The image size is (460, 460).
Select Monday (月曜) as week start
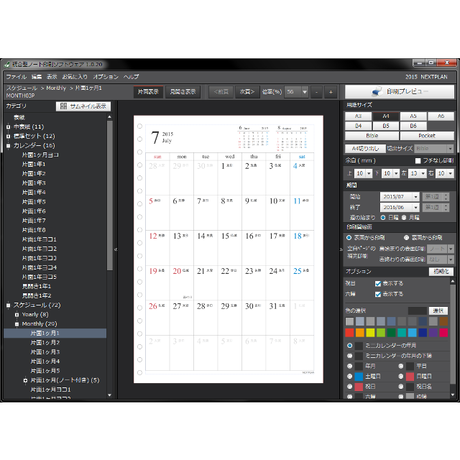(x=404, y=218)
